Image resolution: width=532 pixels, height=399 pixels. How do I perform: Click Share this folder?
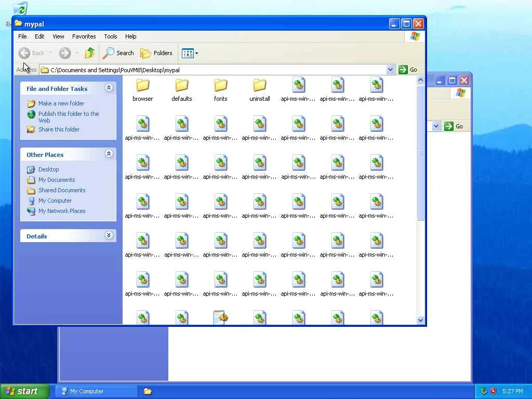point(59,129)
